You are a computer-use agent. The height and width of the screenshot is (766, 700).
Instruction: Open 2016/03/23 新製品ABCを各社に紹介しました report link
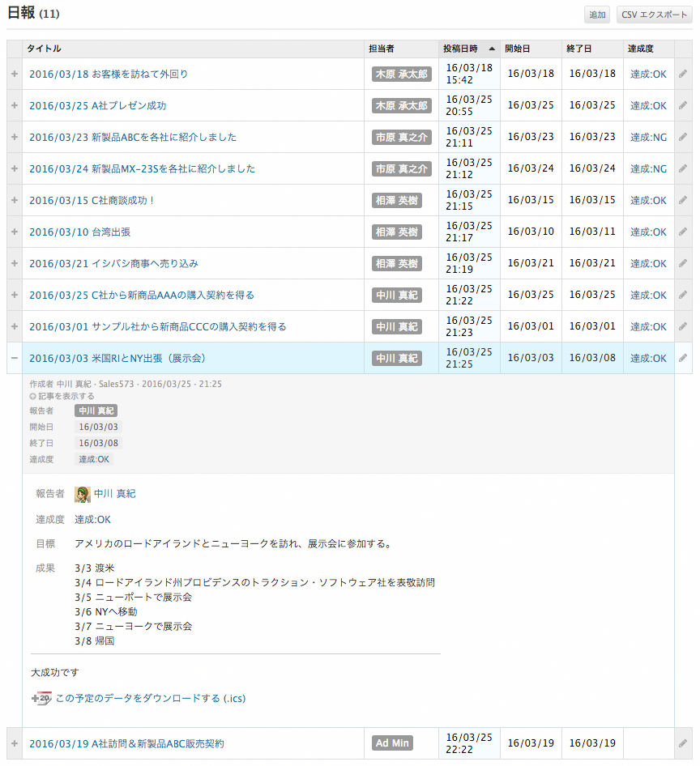click(133, 137)
